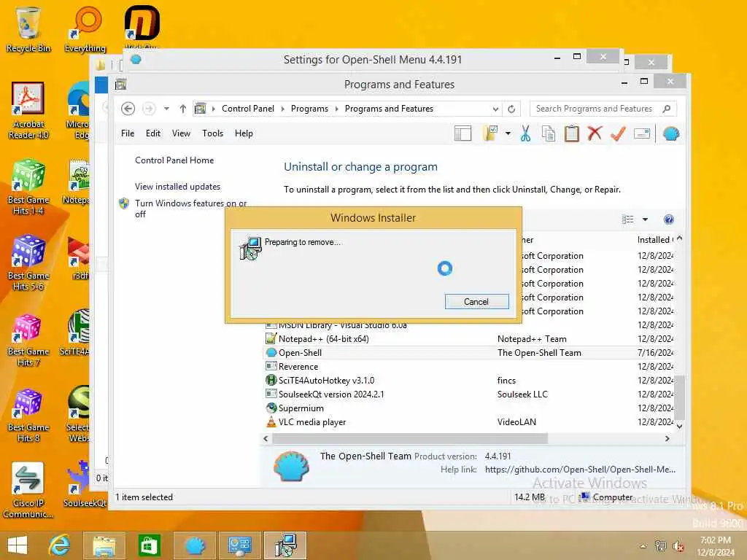Screen dimensions: 747x560
Task: Click the blue help question mark icon
Action: 668,219
